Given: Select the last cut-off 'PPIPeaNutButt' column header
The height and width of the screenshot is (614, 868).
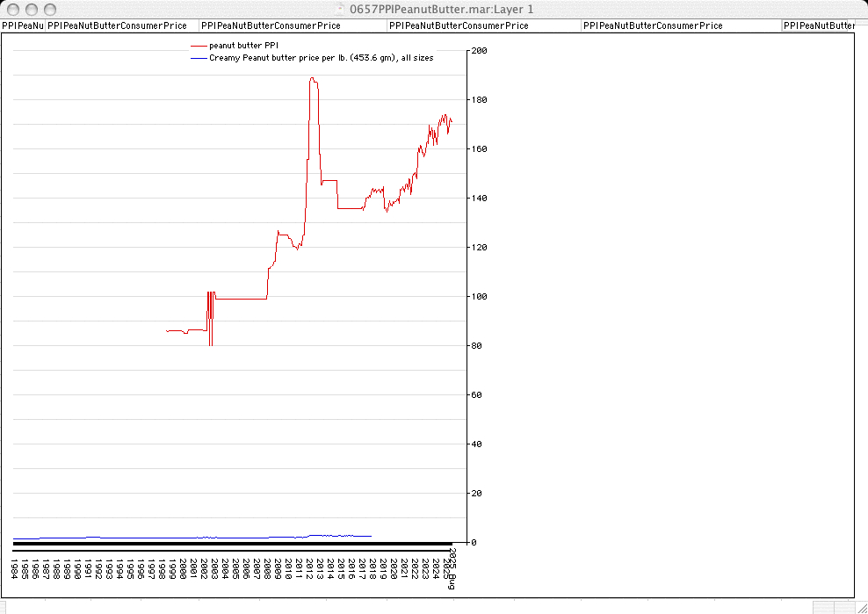Looking at the screenshot, I should coord(819,26).
